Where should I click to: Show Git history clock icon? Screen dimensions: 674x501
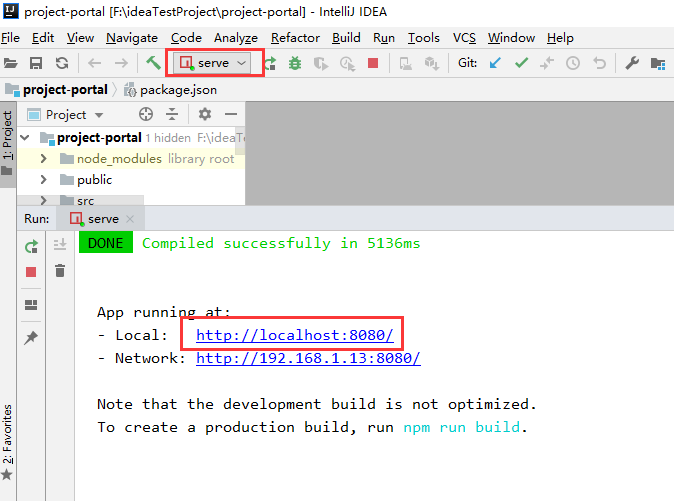(573, 64)
